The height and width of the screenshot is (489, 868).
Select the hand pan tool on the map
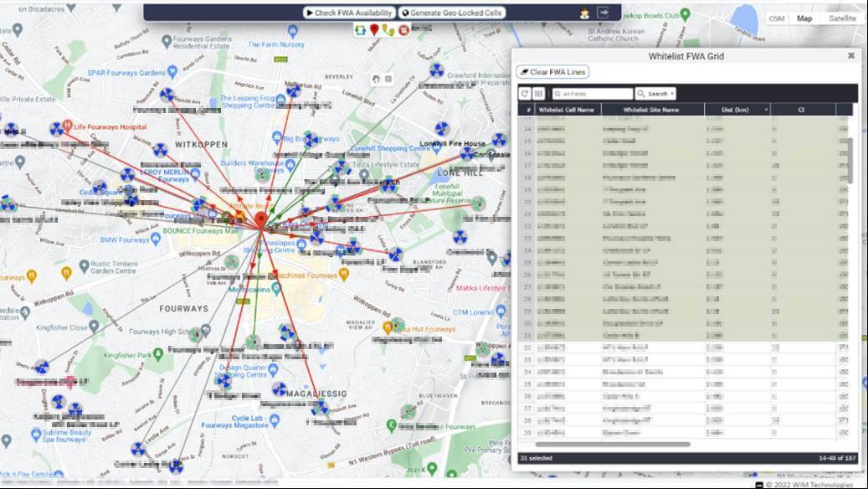[x=377, y=79]
